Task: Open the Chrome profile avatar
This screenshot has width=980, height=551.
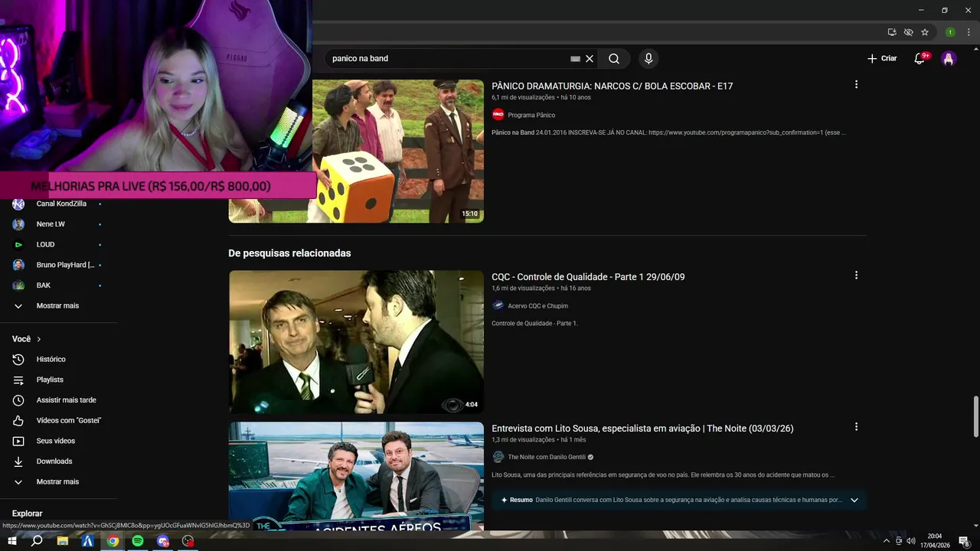Action: pos(950,32)
